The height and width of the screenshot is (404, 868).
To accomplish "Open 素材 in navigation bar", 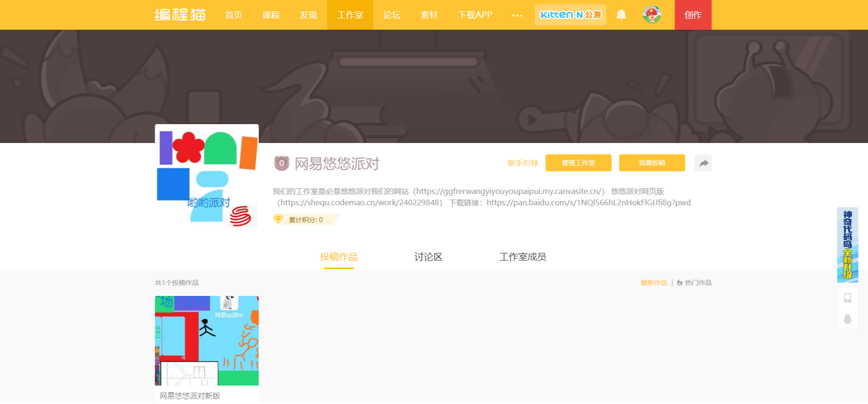I will [429, 15].
